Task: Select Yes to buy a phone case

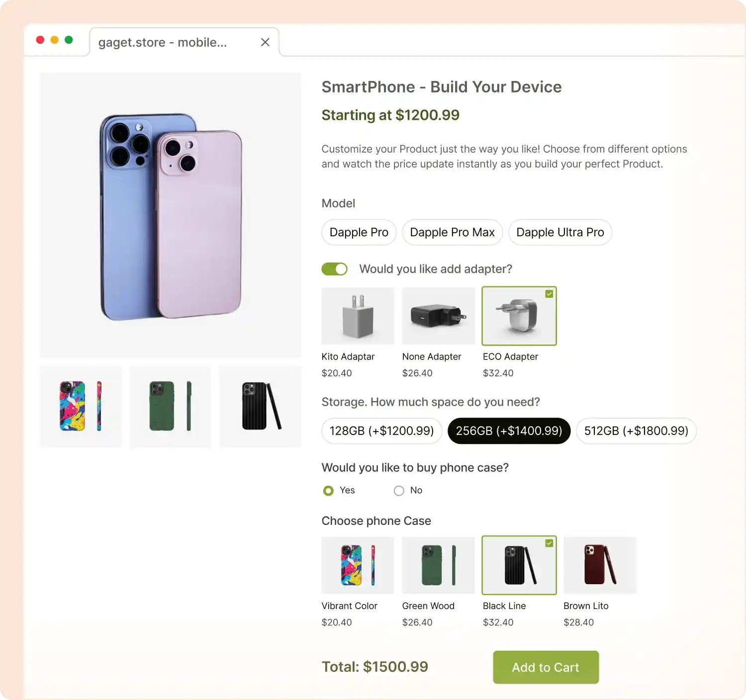Action: pyautogui.click(x=328, y=491)
